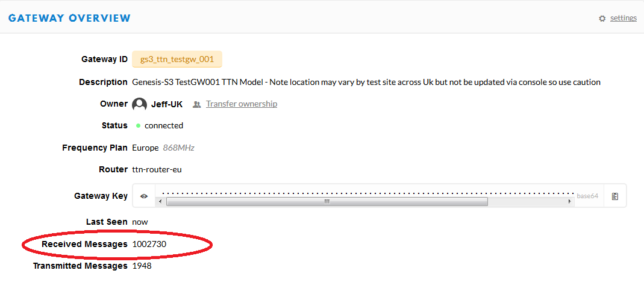The height and width of the screenshot is (294, 644).
Task: Click the Transmitted Messages value 1948
Action: (x=142, y=266)
